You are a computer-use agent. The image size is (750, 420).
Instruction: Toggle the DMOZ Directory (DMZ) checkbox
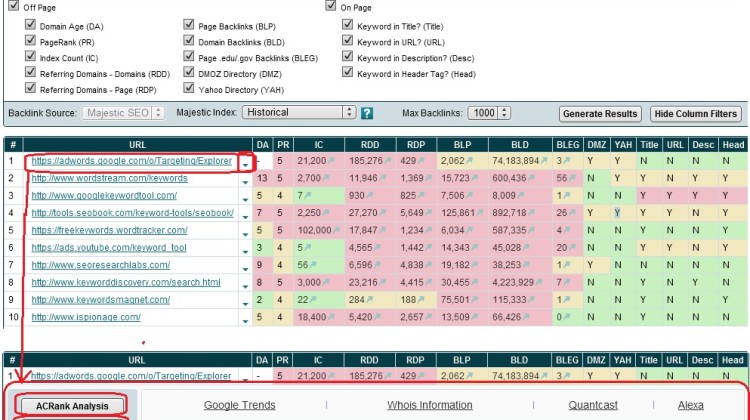coord(189,72)
